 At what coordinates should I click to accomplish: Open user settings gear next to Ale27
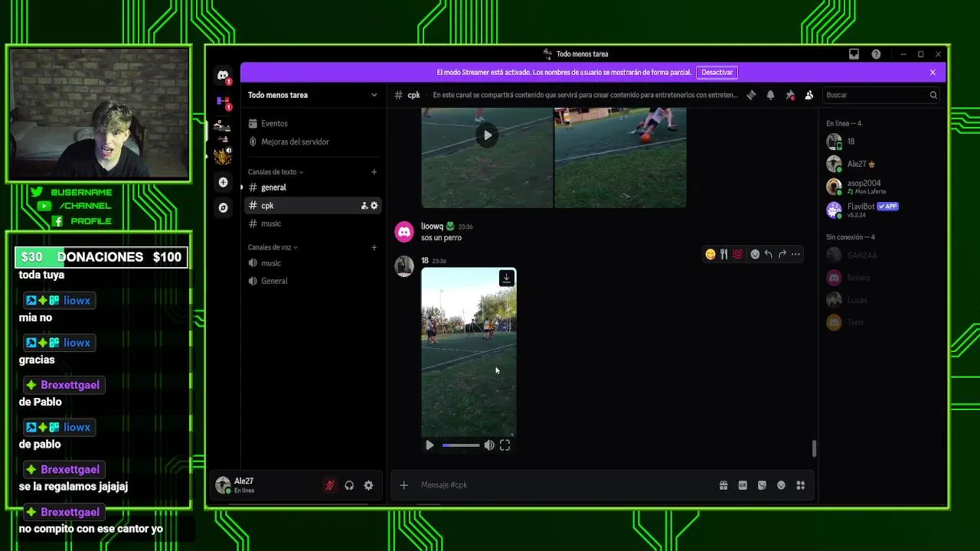[x=368, y=485]
